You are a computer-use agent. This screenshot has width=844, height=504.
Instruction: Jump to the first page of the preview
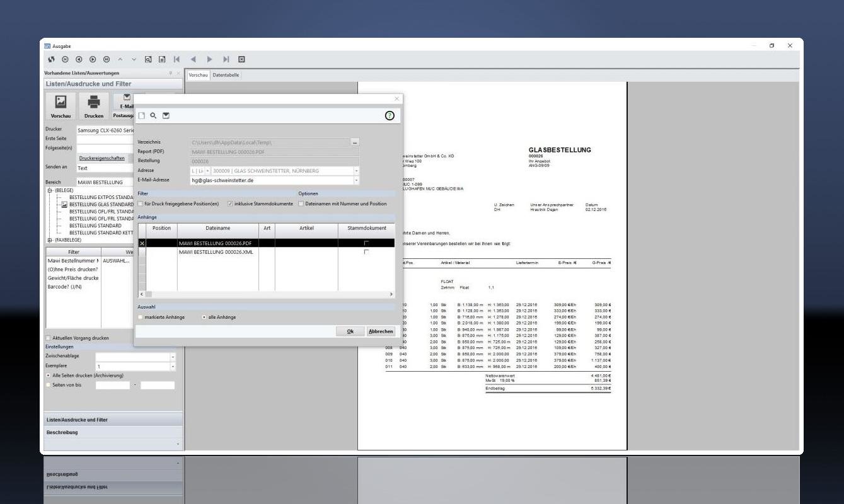tap(177, 60)
